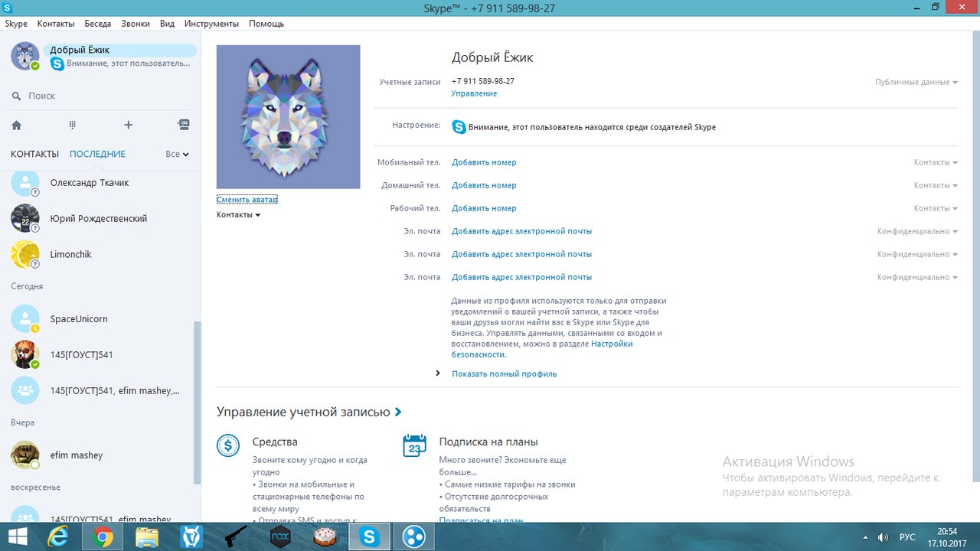Click Сменить аватар link
The width and height of the screenshot is (980, 551).
(x=247, y=199)
